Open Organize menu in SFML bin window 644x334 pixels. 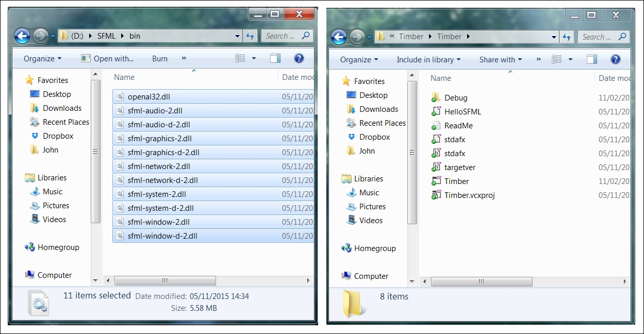coord(42,59)
